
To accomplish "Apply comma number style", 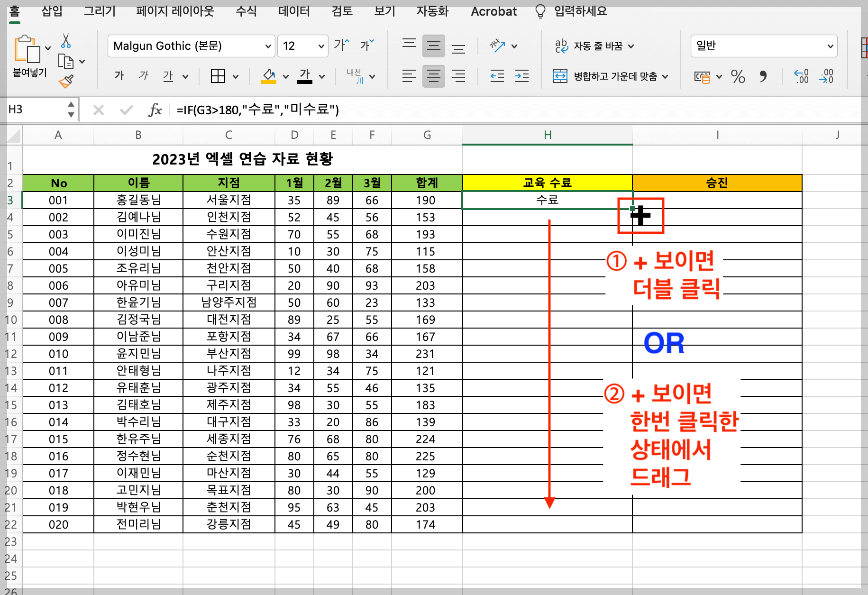I will 764,76.
